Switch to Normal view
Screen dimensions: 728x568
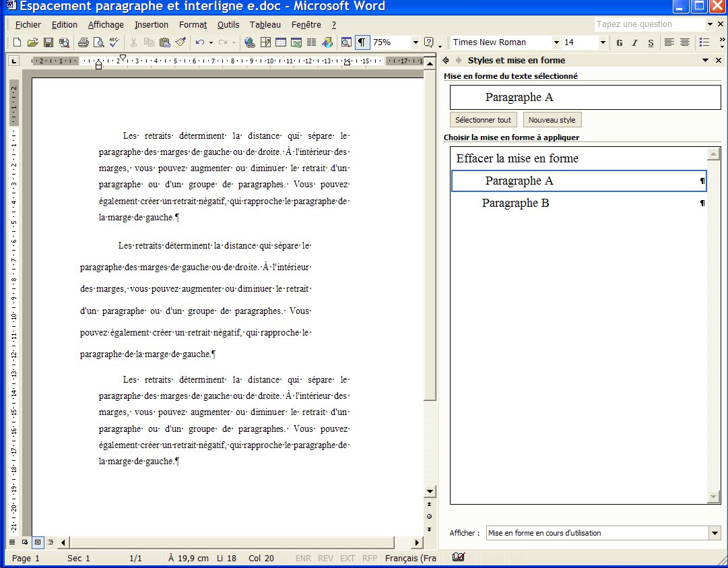click(x=12, y=542)
